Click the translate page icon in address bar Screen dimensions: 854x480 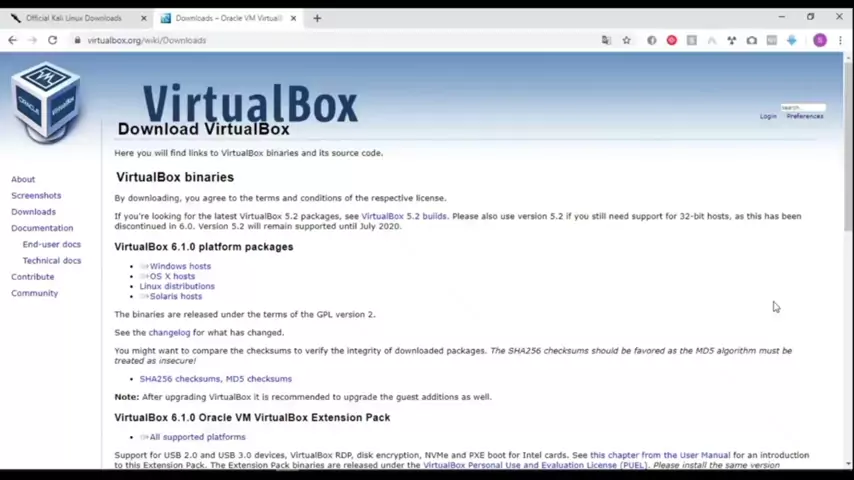(x=605, y=40)
